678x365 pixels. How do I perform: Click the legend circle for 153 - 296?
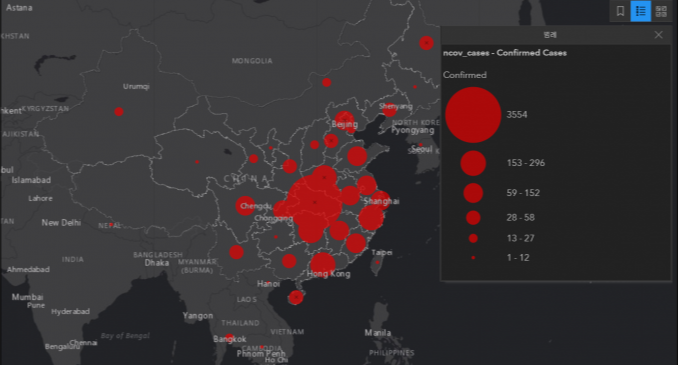click(473, 163)
